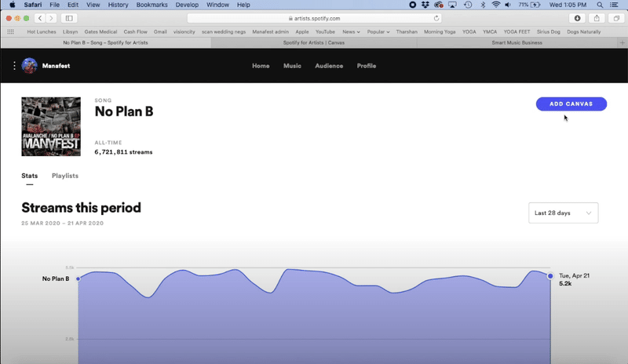Screen dimensions: 628x364
Task: Open the Manafest admin bookmark
Action: click(x=270, y=31)
